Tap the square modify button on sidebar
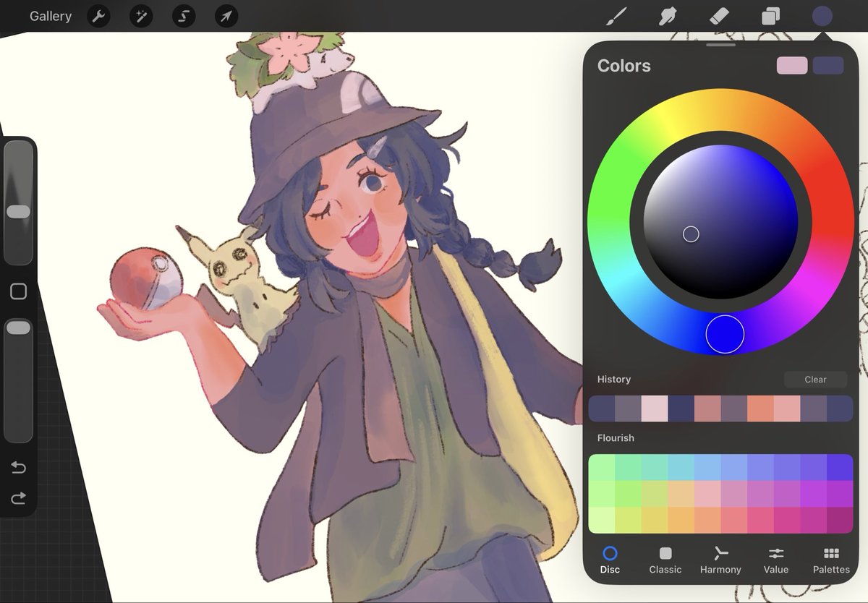The image size is (868, 603). point(18,291)
